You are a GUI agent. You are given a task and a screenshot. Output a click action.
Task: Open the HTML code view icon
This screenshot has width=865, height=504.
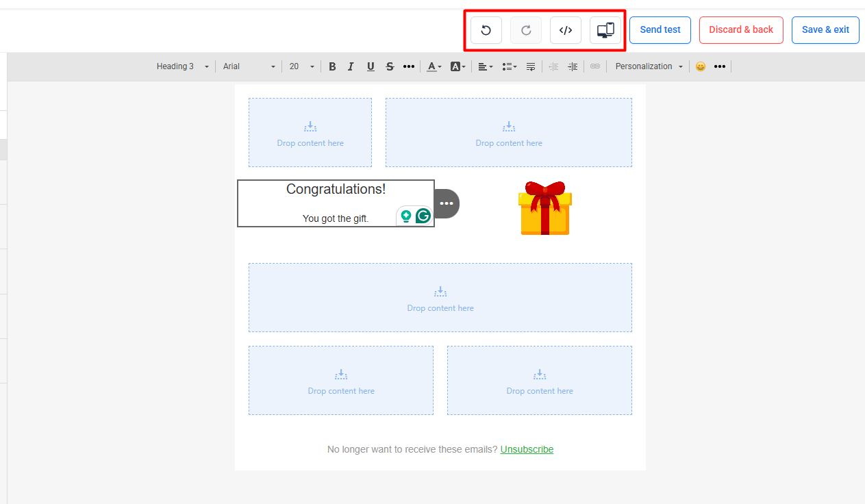click(x=566, y=30)
